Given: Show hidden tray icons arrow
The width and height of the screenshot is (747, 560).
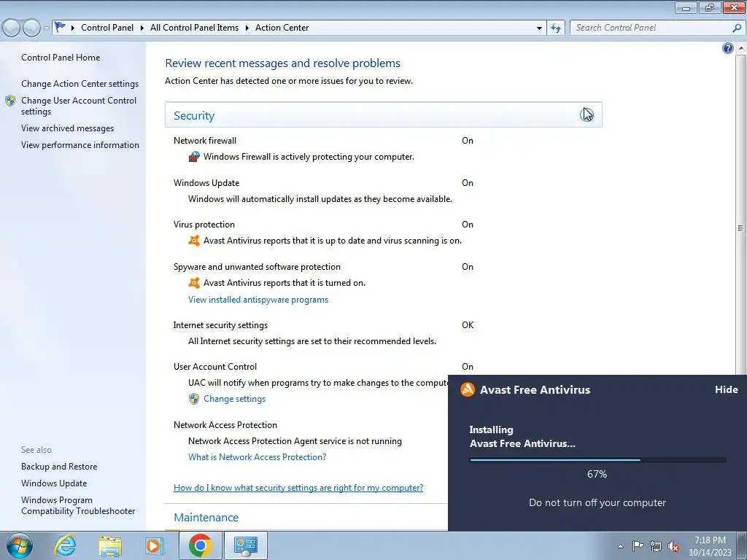Looking at the screenshot, I should (620, 546).
